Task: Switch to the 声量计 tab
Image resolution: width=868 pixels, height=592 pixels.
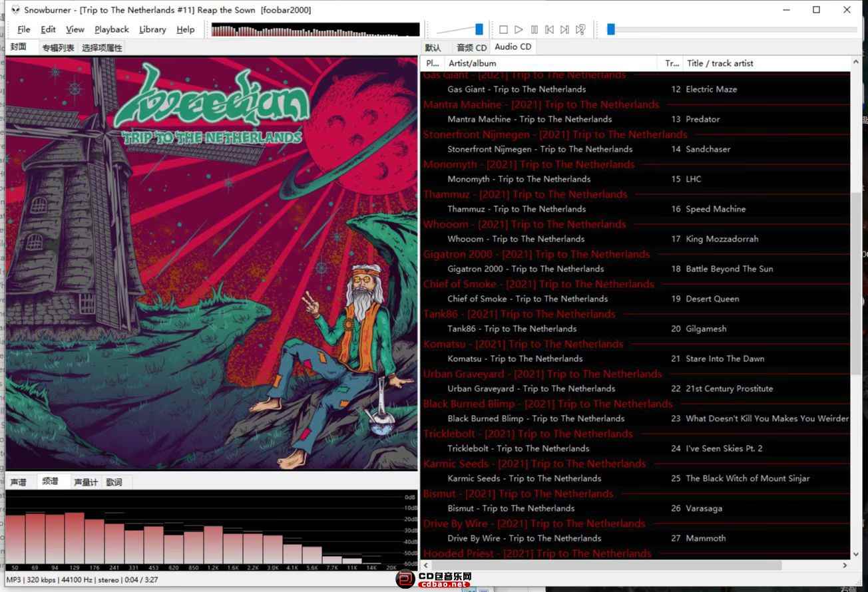Action: click(86, 482)
